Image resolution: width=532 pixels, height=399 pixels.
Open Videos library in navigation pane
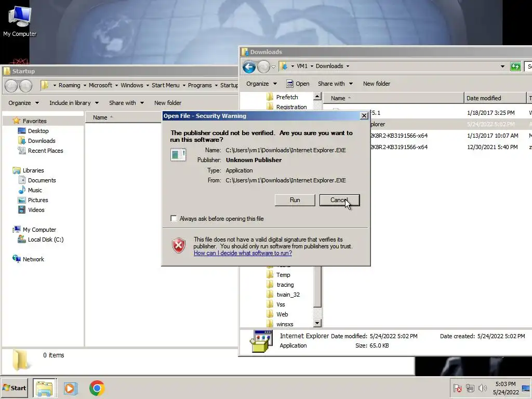pyautogui.click(x=31, y=210)
